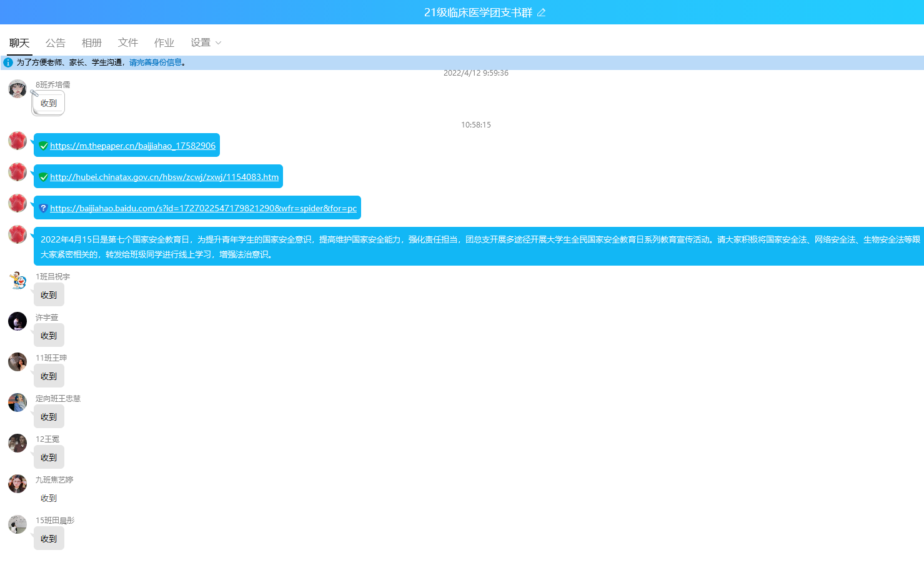Viewport: 924px width, 565px height.
Task: Open the 文件 tab
Action: [x=127, y=42]
